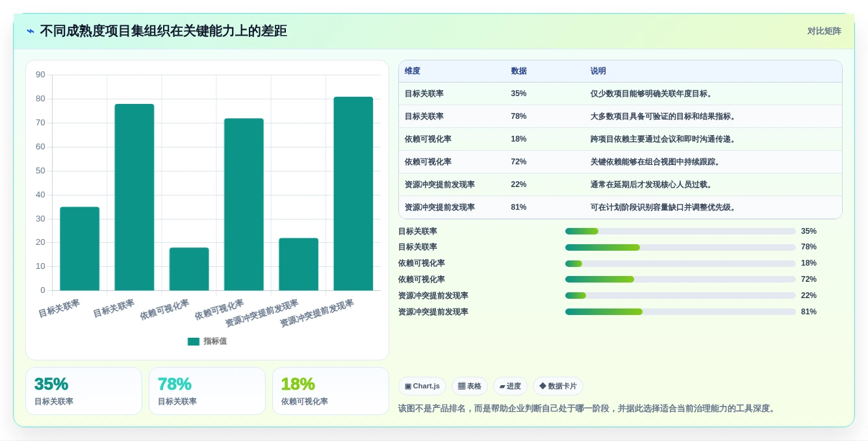Click the 22% value in the table
This screenshot has height=441, width=868.
coord(518,184)
